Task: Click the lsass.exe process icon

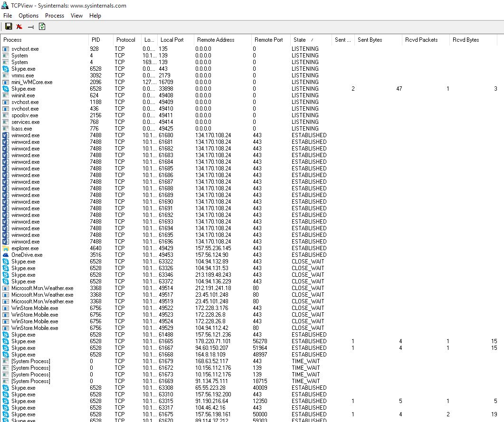Action: click(6, 129)
